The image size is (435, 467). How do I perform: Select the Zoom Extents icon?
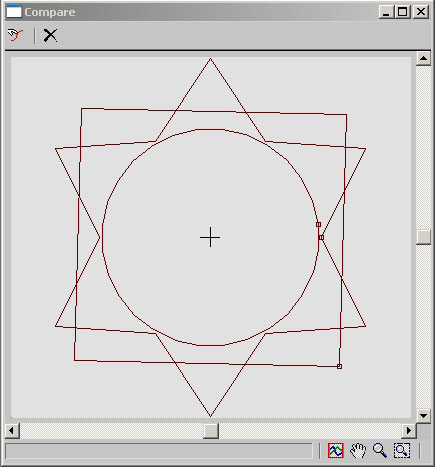tap(336, 450)
